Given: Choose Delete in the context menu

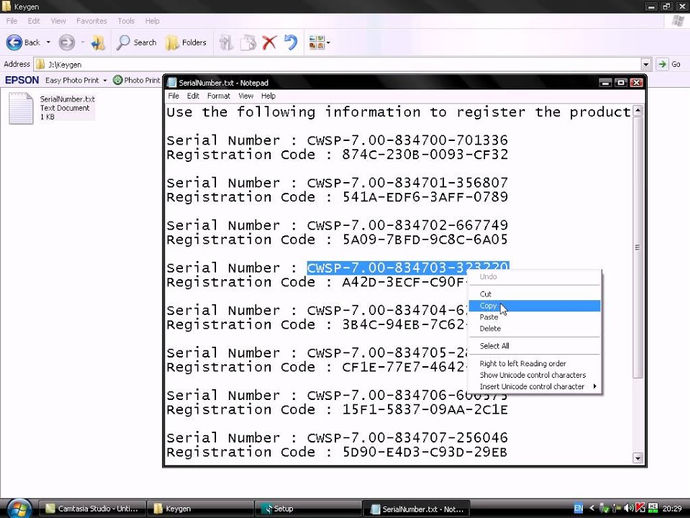Looking at the screenshot, I should [x=534, y=328].
